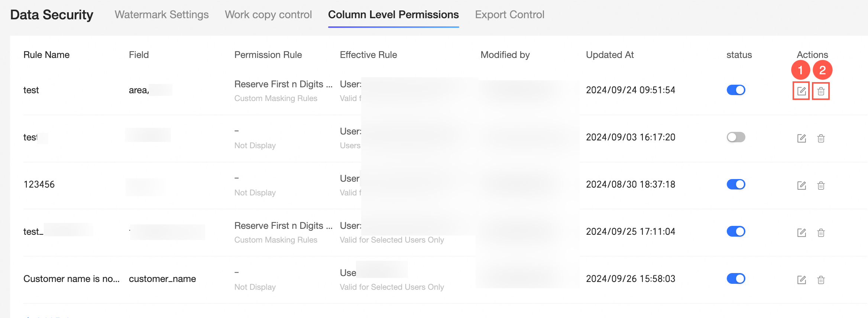Image resolution: width=868 pixels, height=318 pixels.
Task: Edit the customer_name field rule
Action: [801, 280]
